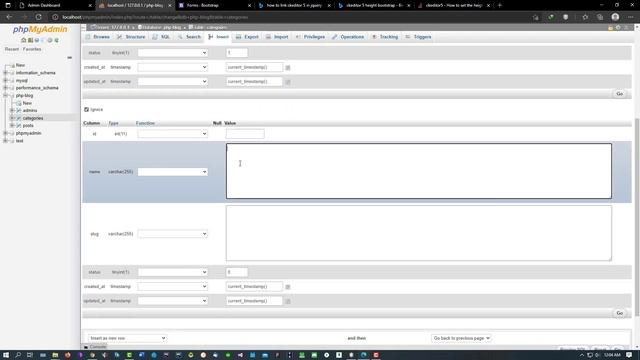Image resolution: width=640 pixels, height=360 pixels.
Task: Click the browser refresh icon
Action: (38, 17)
